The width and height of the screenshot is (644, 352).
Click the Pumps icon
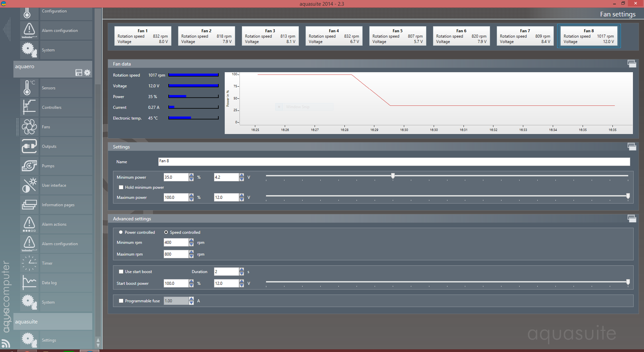click(x=29, y=166)
